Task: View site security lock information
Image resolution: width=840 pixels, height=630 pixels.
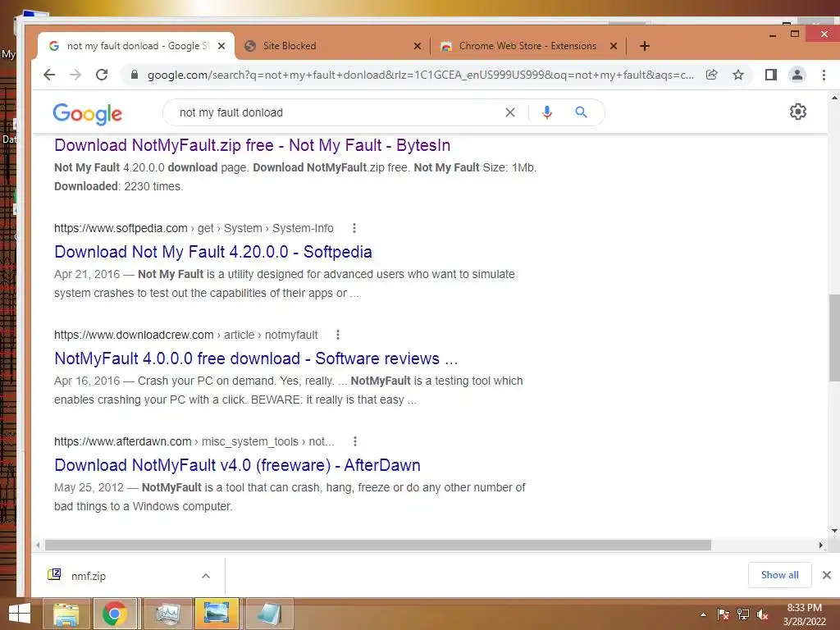Action: click(135, 75)
